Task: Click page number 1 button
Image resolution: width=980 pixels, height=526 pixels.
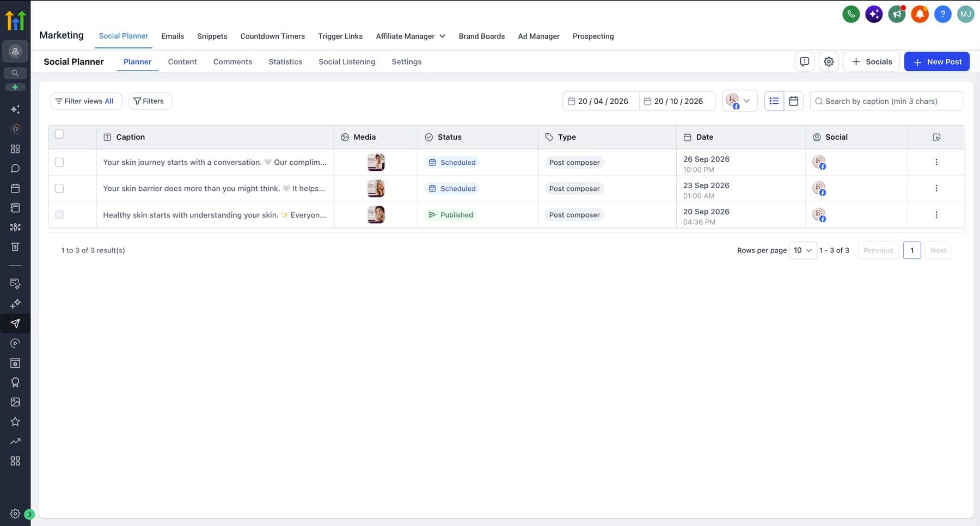Action: (912, 250)
